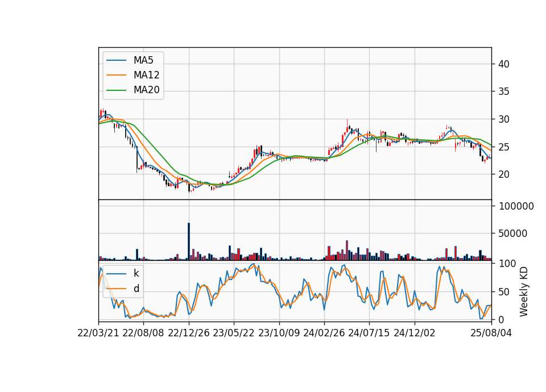The width and height of the screenshot is (546, 392).
Task: Click the volume axis value 100000
Action: (x=516, y=207)
